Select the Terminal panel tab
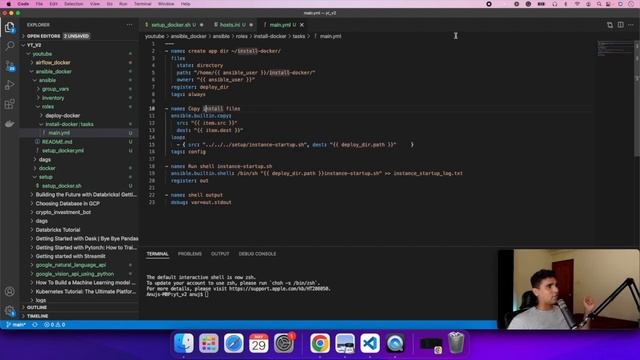The width and height of the screenshot is (640, 360). pos(158,254)
